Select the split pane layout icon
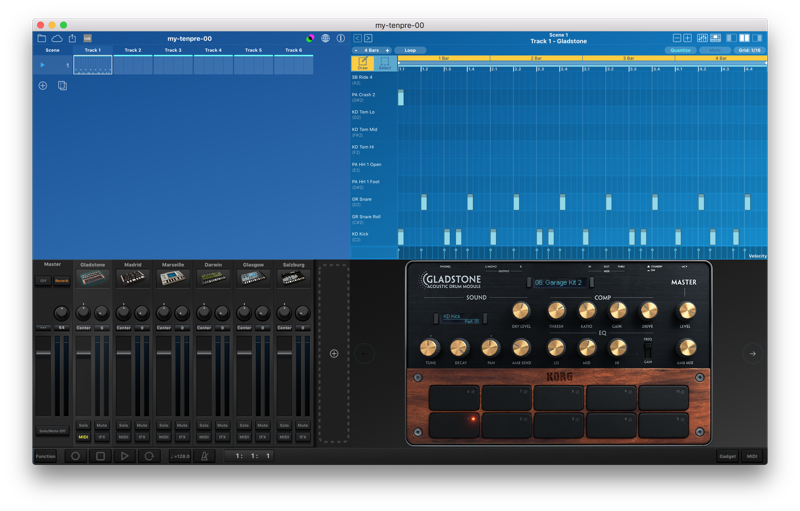The image size is (800, 511). pos(745,38)
